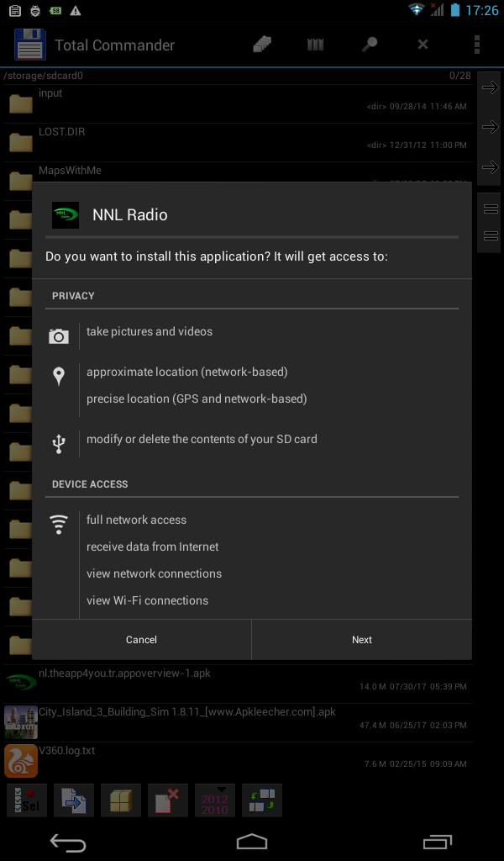Tap the copy/move files button
The image size is (504, 861).
pyautogui.click(x=74, y=800)
